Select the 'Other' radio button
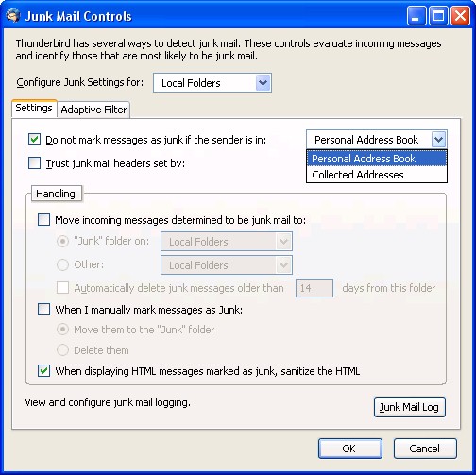 (62, 264)
